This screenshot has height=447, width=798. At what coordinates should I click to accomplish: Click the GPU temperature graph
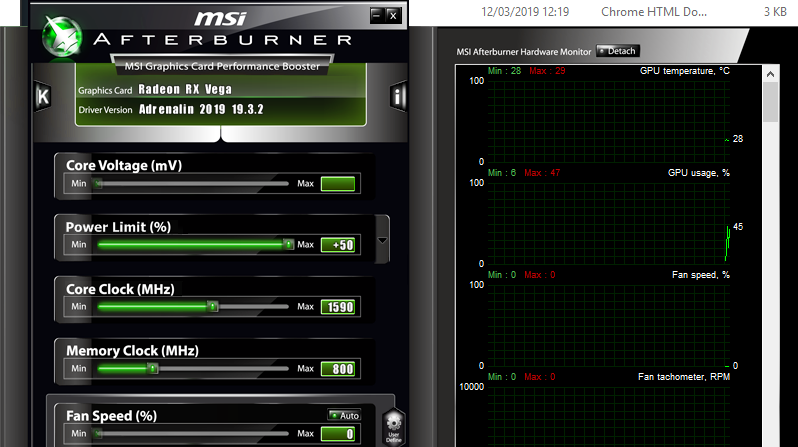(x=609, y=121)
